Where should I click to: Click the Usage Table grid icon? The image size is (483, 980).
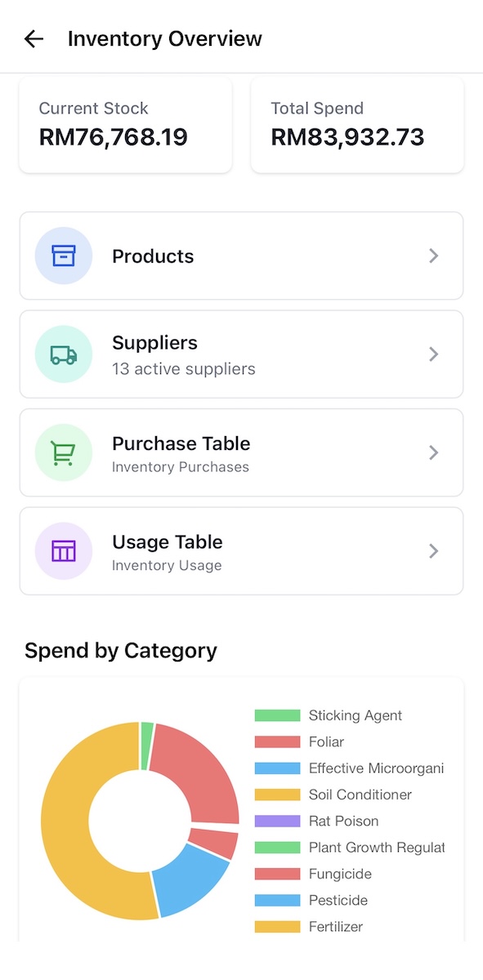(64, 550)
